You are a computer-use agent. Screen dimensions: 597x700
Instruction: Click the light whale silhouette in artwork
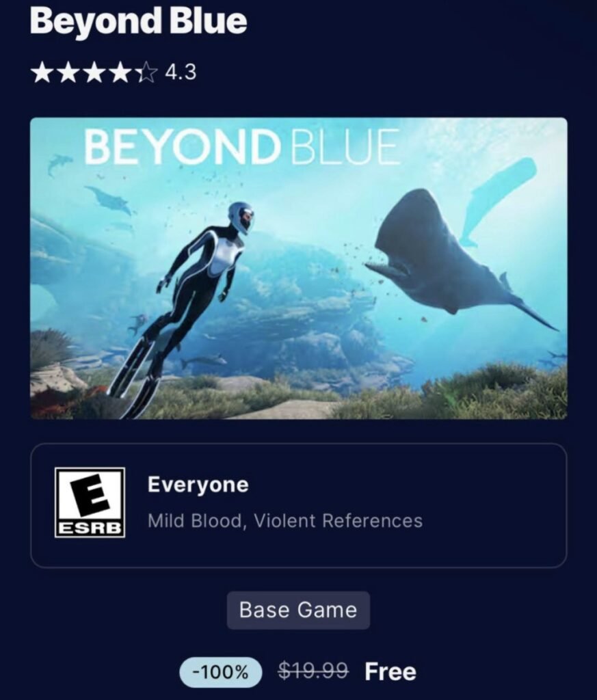click(x=498, y=201)
